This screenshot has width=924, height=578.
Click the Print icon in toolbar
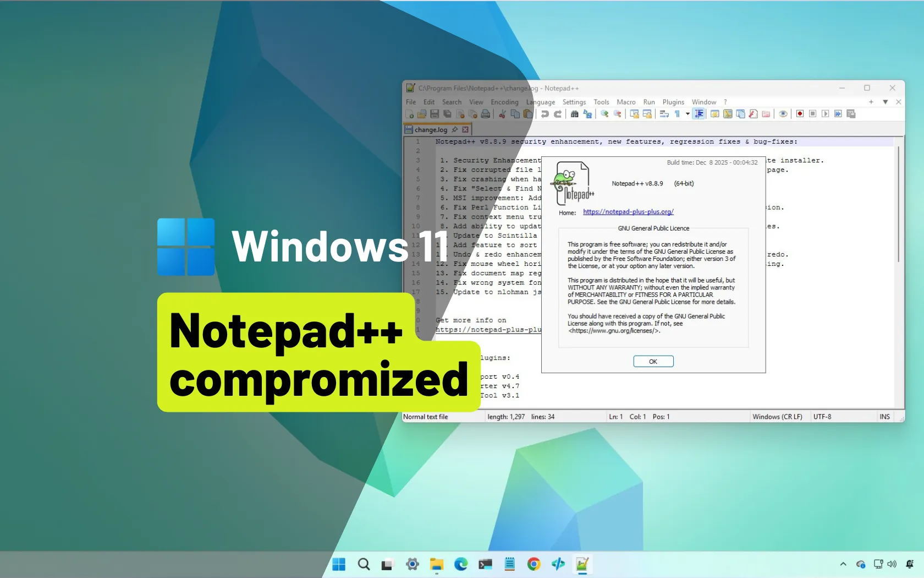point(485,114)
